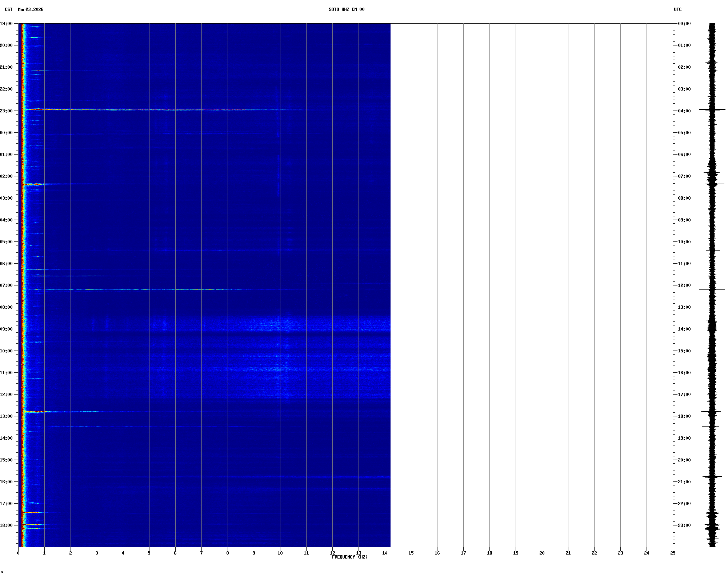Click the 04:00 UTC time tick label
The width and height of the screenshot is (728, 576).
click(684, 111)
